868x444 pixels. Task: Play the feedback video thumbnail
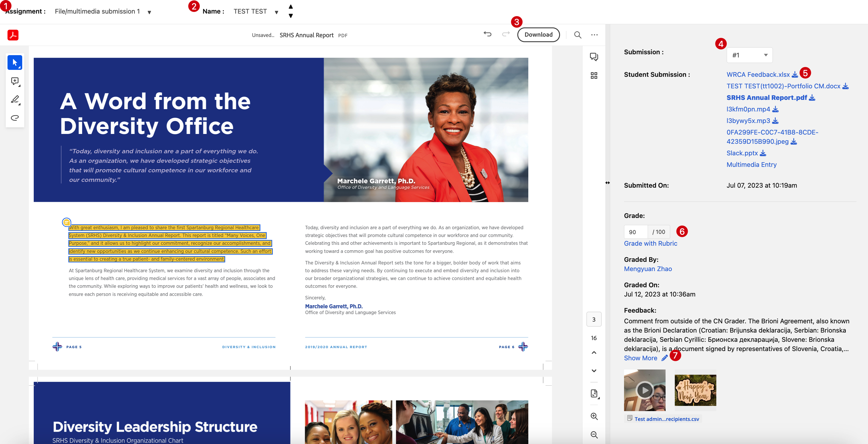point(644,390)
